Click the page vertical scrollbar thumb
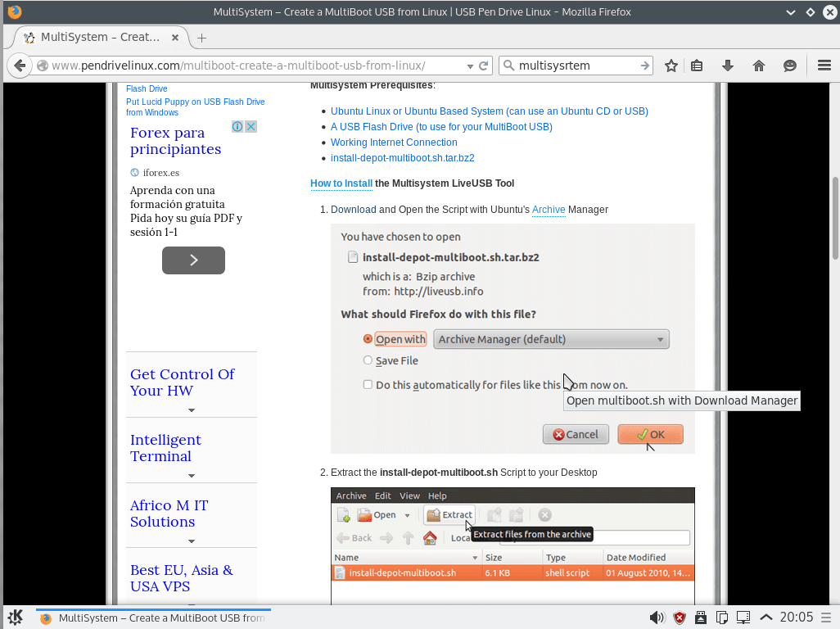The width and height of the screenshot is (840, 629). tap(835, 217)
